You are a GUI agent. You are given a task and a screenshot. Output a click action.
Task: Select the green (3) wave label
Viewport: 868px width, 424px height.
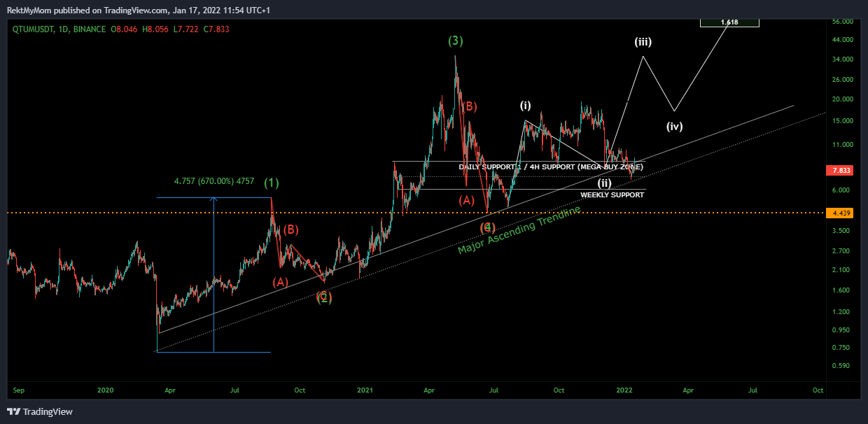[456, 41]
